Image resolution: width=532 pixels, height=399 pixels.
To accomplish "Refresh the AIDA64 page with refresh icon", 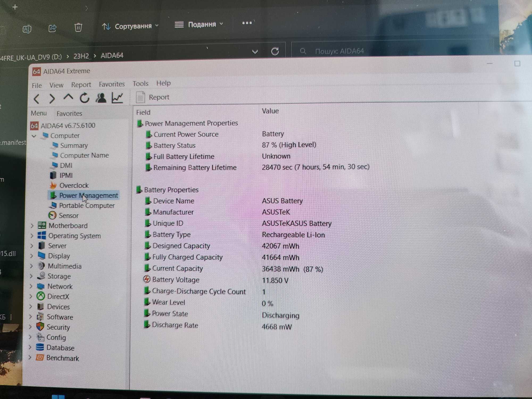I will (x=85, y=98).
